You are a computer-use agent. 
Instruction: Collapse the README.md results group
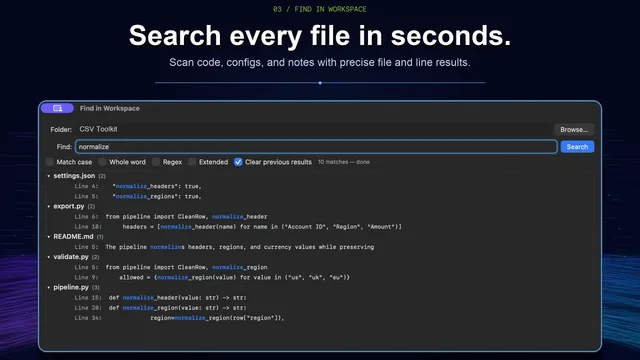pos(49,237)
